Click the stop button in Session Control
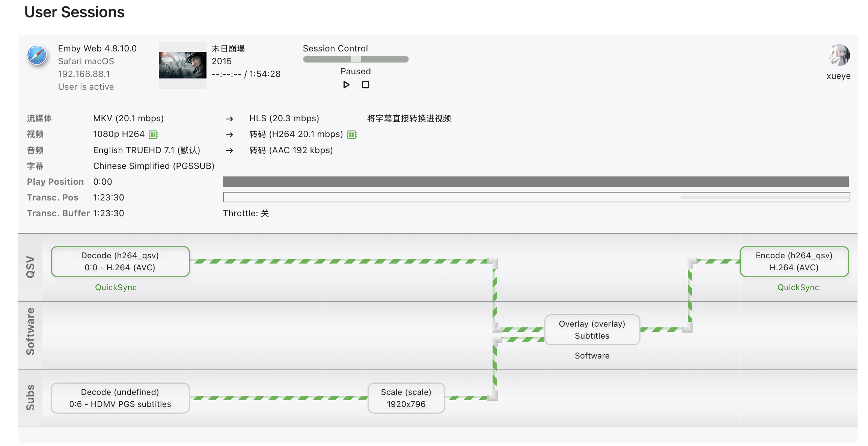Viewport: 868px width, 446px height. [365, 85]
